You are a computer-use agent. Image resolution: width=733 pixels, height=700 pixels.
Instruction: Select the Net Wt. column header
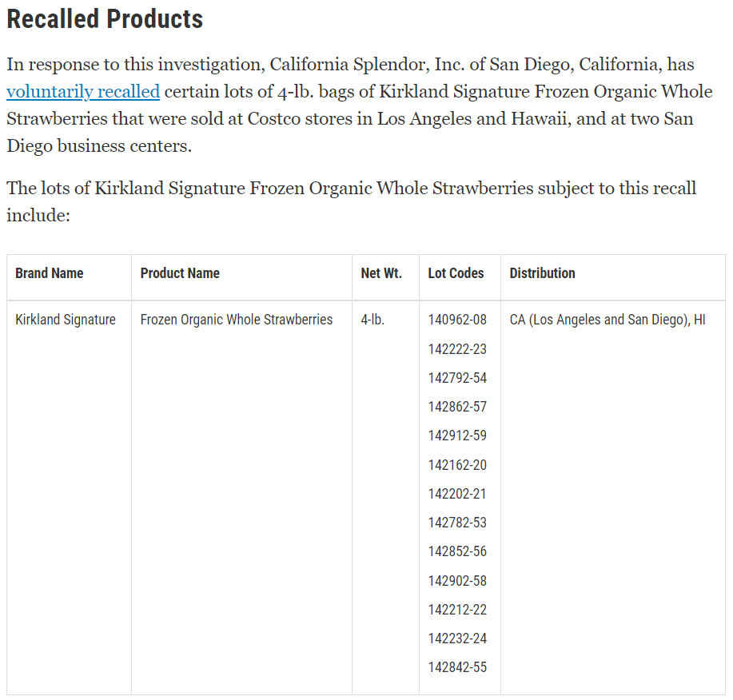tap(381, 273)
